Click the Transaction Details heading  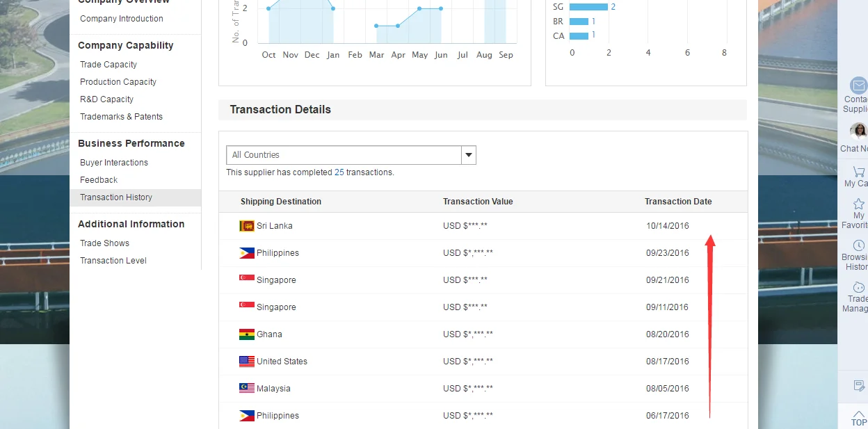coord(280,110)
